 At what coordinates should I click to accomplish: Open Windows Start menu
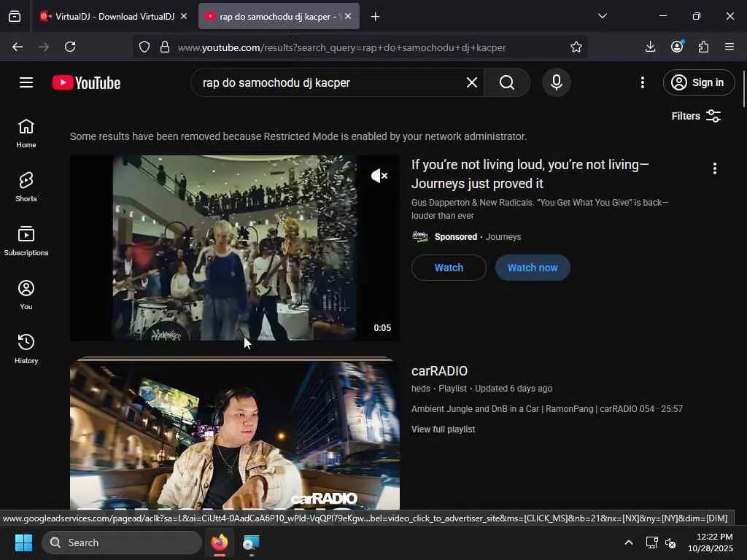pyautogui.click(x=23, y=542)
